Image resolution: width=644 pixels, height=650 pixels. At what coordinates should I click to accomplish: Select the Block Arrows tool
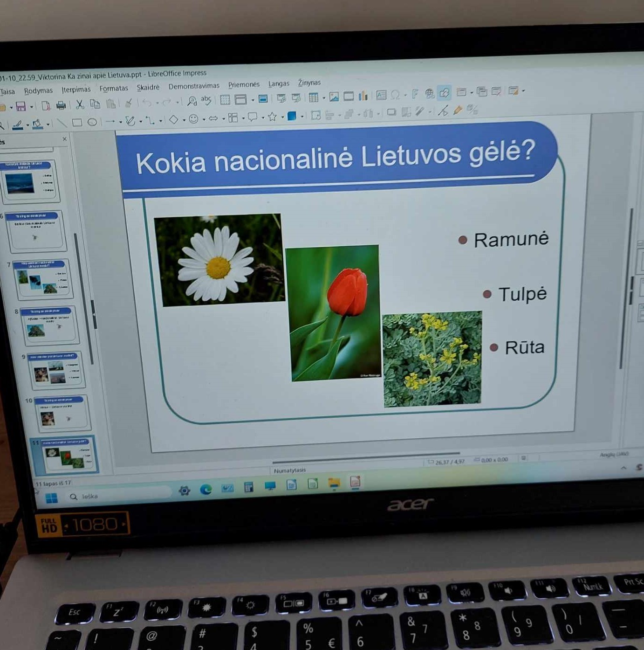click(213, 118)
